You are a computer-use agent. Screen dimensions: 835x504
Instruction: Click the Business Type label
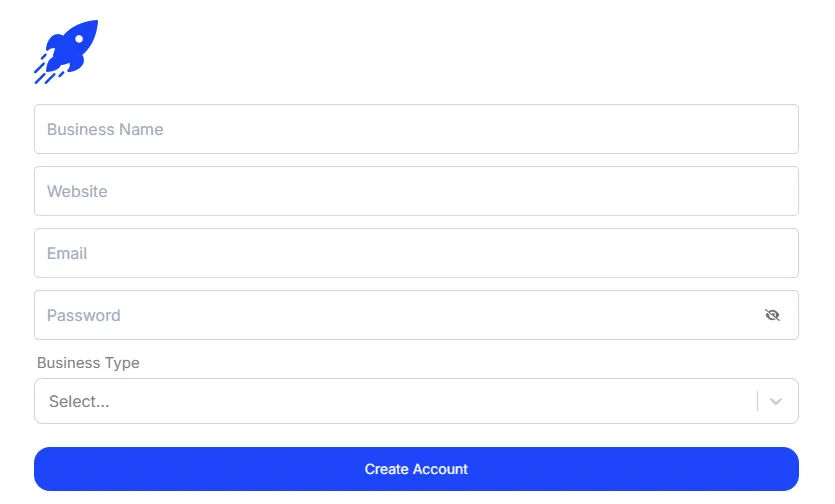coord(88,363)
